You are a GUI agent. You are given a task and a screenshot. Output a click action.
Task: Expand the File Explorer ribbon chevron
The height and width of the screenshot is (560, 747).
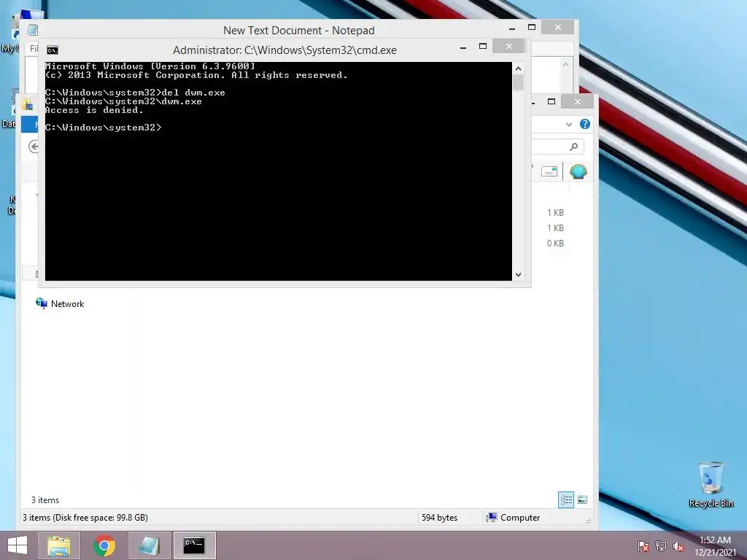[x=568, y=124]
